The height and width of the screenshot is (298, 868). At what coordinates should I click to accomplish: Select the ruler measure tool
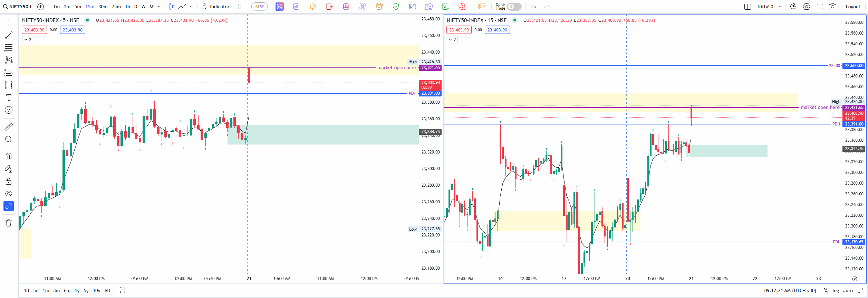(9, 127)
